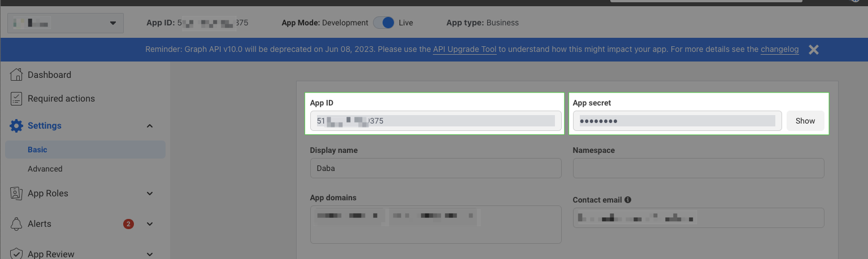This screenshot has width=868, height=259.
Task: Click the Alerts bell icon
Action: (x=16, y=224)
